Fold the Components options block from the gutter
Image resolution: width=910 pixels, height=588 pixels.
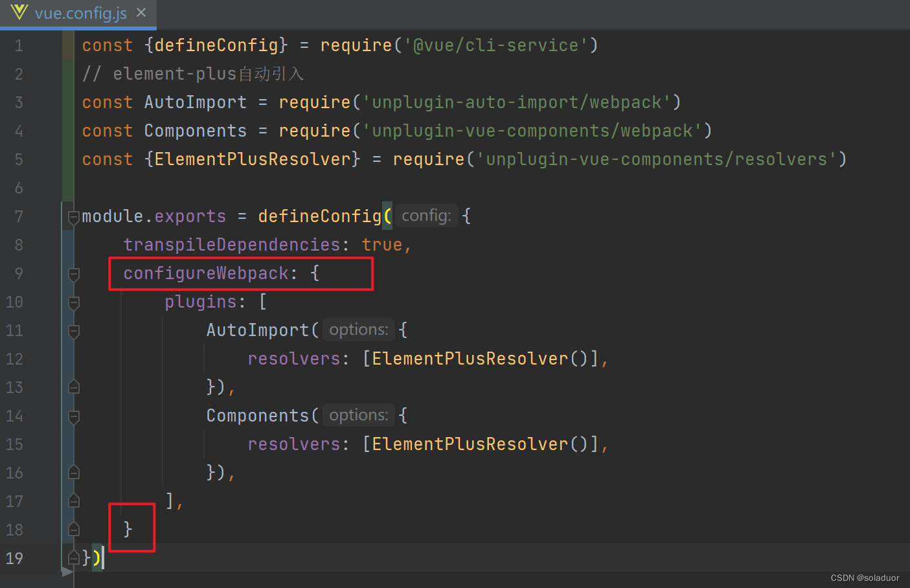coord(73,416)
